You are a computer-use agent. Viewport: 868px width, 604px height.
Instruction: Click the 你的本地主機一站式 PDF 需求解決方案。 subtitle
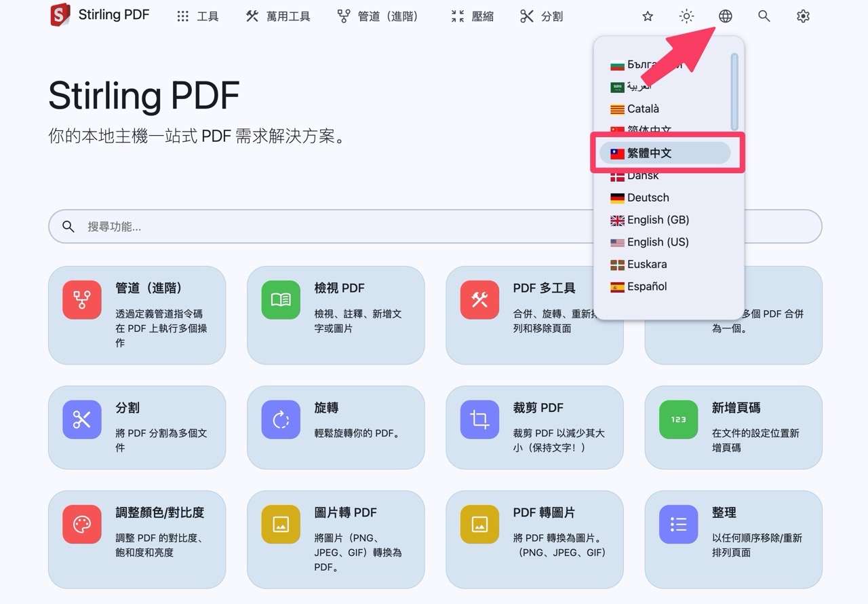(198, 136)
